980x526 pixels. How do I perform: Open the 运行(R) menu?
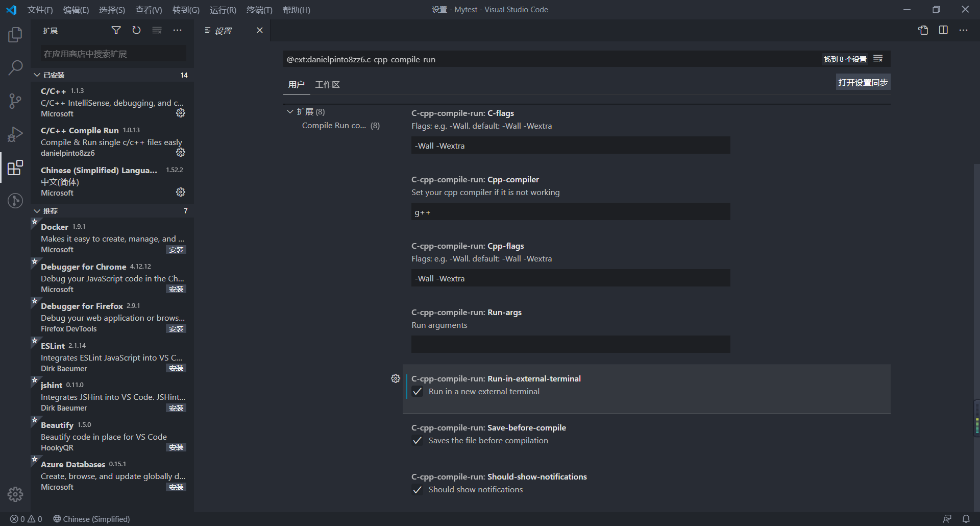[x=223, y=10]
